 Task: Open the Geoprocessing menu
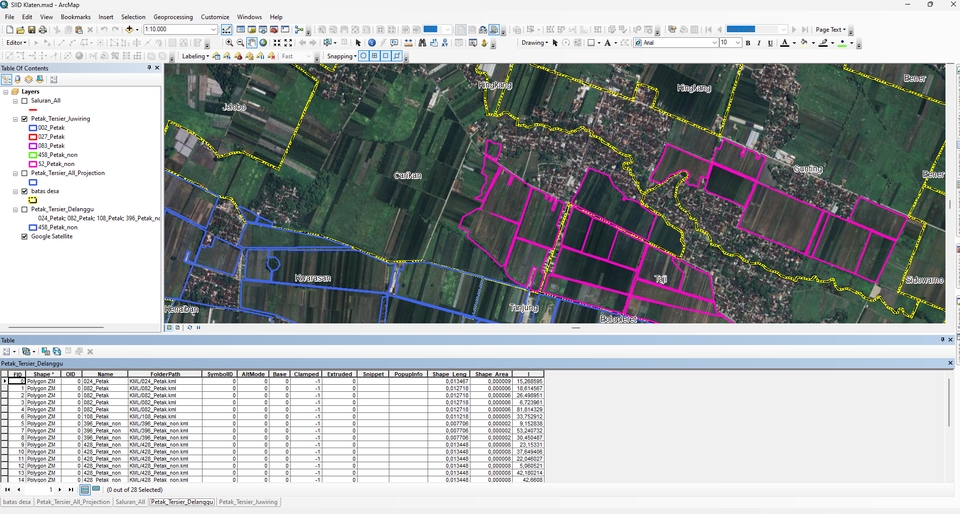[x=172, y=17]
